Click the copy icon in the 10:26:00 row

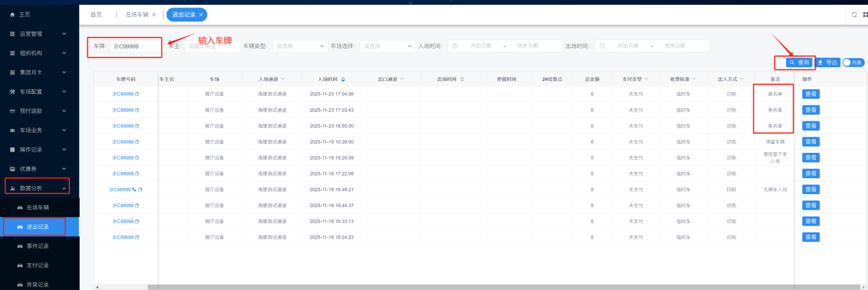(x=137, y=142)
